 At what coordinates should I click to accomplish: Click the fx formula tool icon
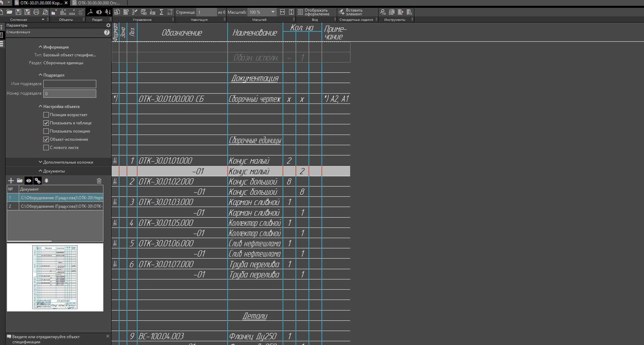410,12
